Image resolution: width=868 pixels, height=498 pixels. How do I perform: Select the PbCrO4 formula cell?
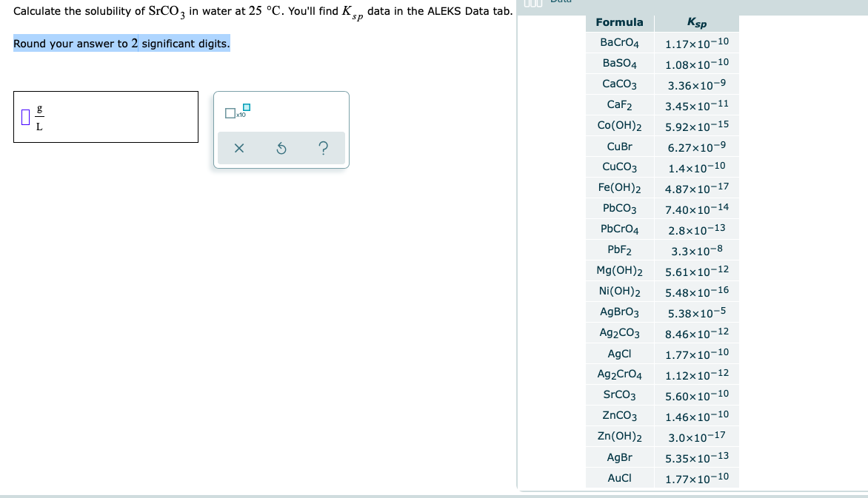click(x=619, y=229)
